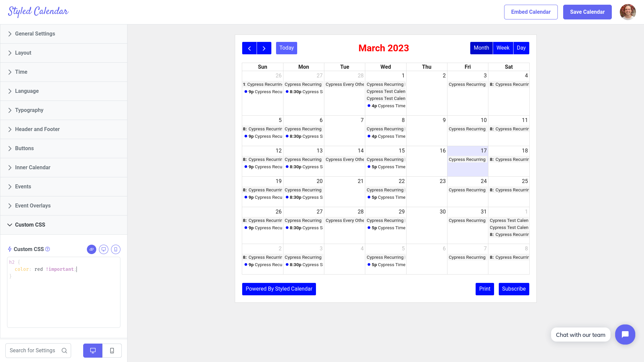The height and width of the screenshot is (362, 644).
Task: Click the Subscribe button
Action: [x=514, y=289]
